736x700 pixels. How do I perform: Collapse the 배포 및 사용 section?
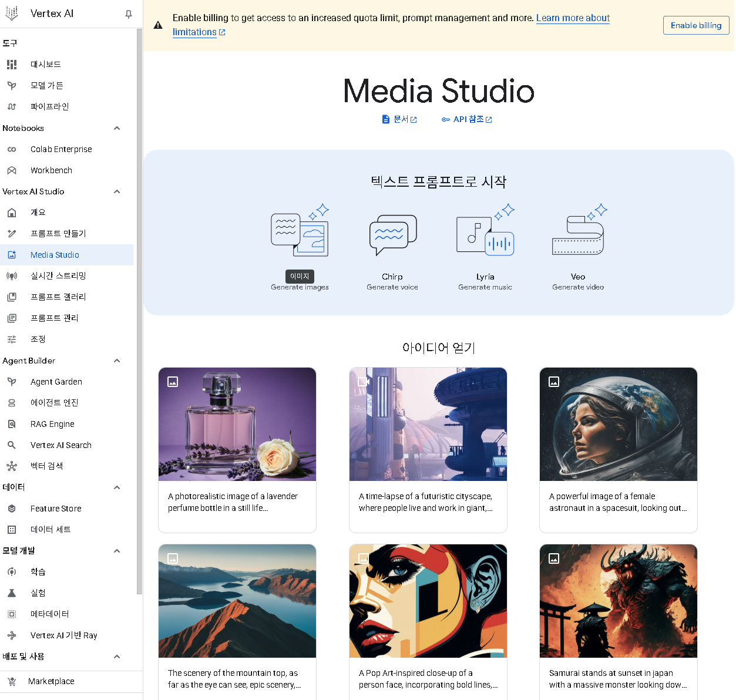(117, 657)
